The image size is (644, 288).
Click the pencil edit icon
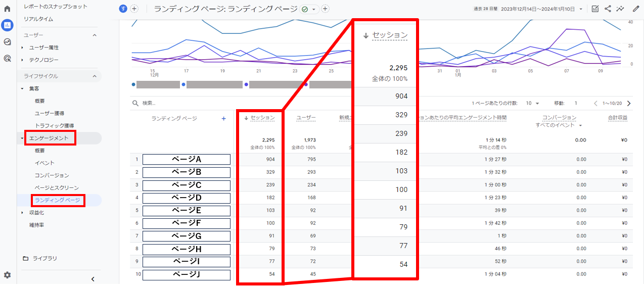[x=635, y=9]
